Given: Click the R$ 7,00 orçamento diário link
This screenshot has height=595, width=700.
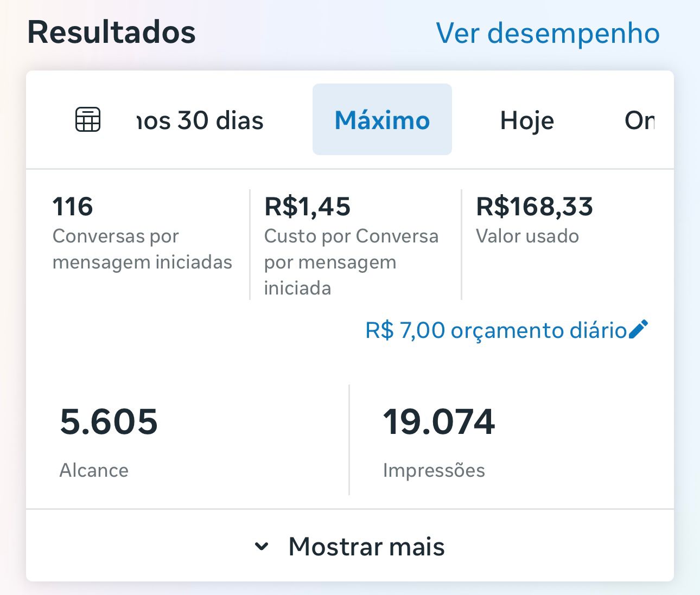Looking at the screenshot, I should pos(496,330).
